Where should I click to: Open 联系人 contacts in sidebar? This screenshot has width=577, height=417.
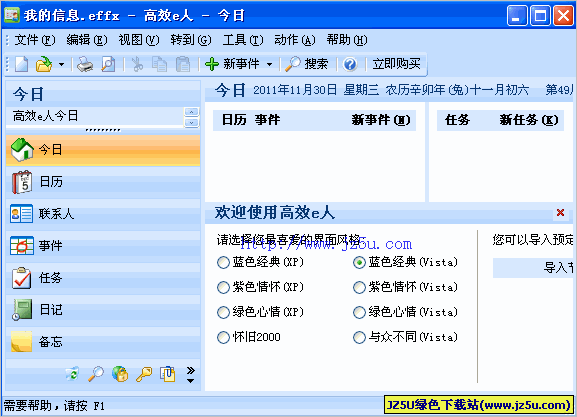click(103, 214)
